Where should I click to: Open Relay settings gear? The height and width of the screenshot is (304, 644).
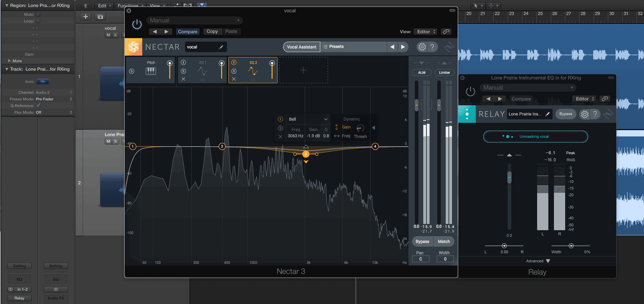584,114
